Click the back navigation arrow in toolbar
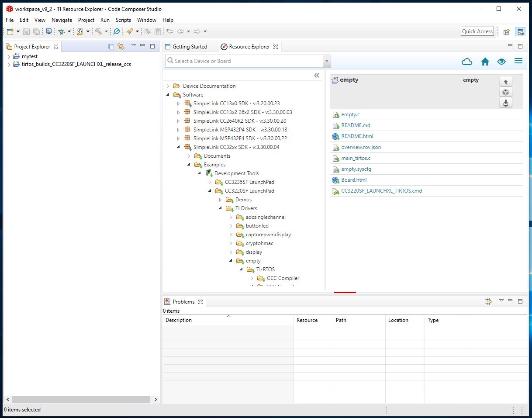The height and width of the screenshot is (418, 532). [x=180, y=31]
